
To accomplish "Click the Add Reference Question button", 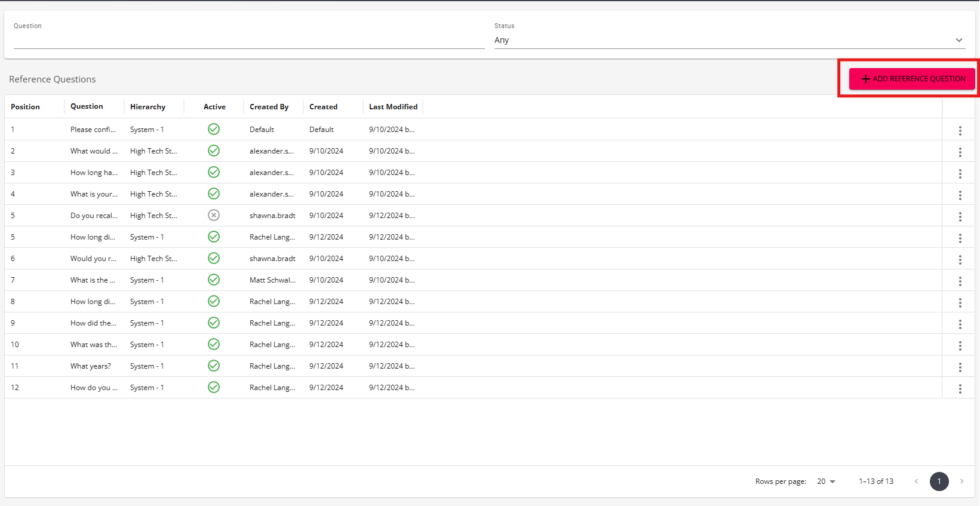I will 912,79.
